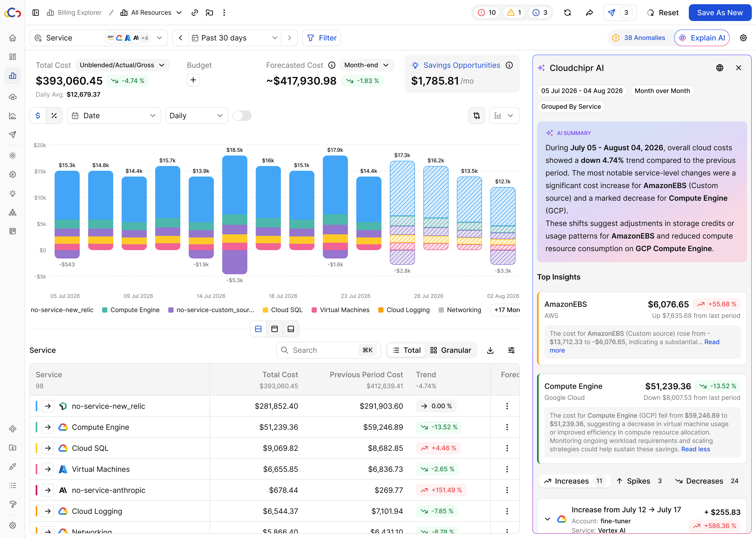Click the Save As New button

(x=720, y=13)
